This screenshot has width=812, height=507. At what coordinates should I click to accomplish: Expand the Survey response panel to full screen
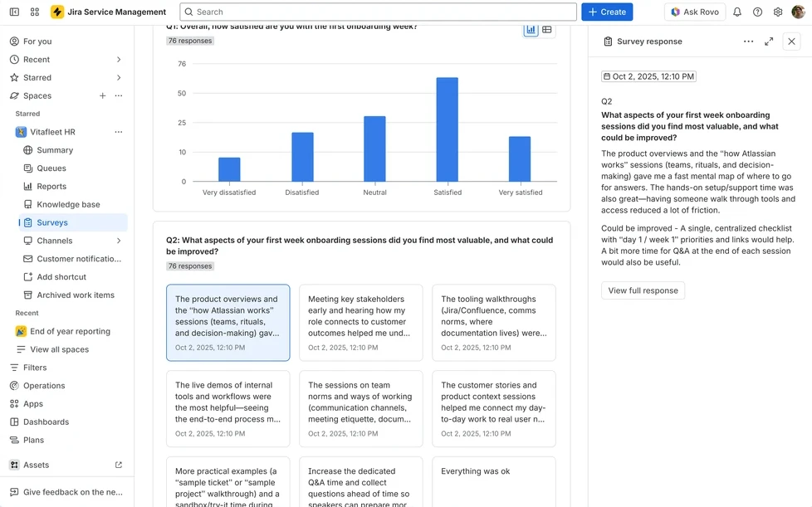coord(769,41)
